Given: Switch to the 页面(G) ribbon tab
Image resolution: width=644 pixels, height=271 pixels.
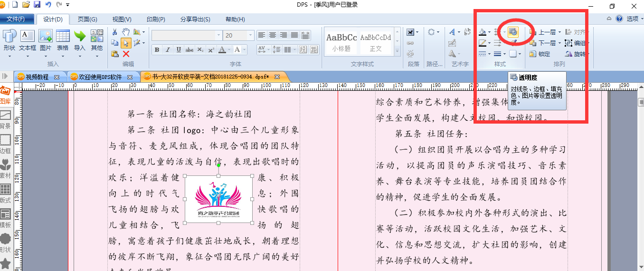Looking at the screenshot, I should 87,19.
